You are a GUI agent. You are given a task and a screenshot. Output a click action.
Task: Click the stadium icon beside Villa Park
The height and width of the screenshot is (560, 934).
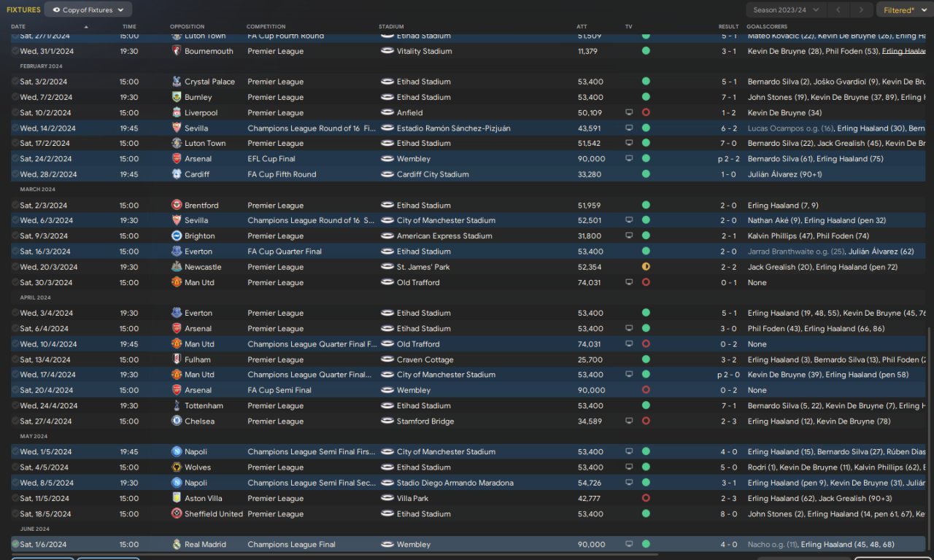[387, 499]
